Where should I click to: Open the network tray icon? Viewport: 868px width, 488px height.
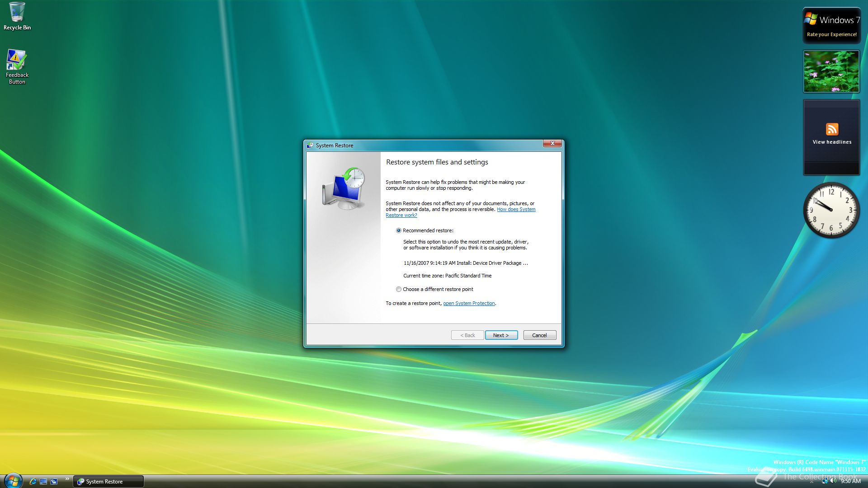825,481
